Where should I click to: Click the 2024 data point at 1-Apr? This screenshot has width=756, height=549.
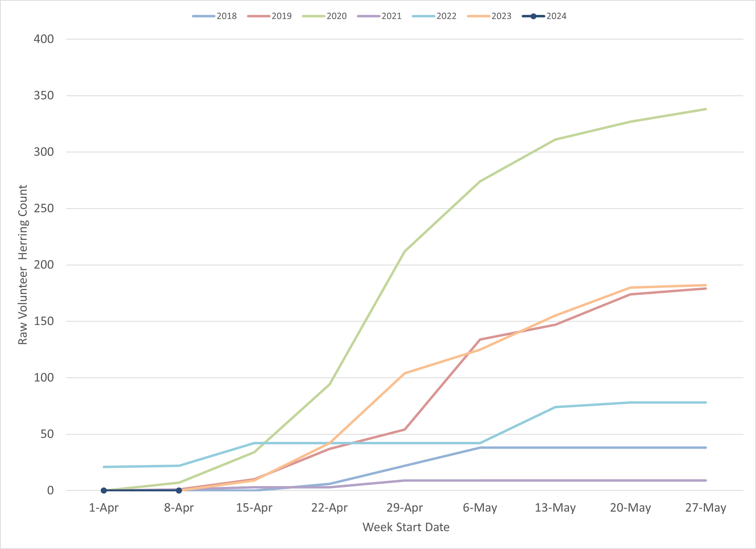point(104,490)
